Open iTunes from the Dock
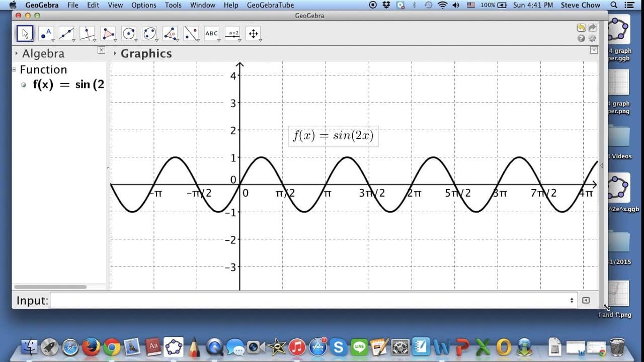 (297, 346)
